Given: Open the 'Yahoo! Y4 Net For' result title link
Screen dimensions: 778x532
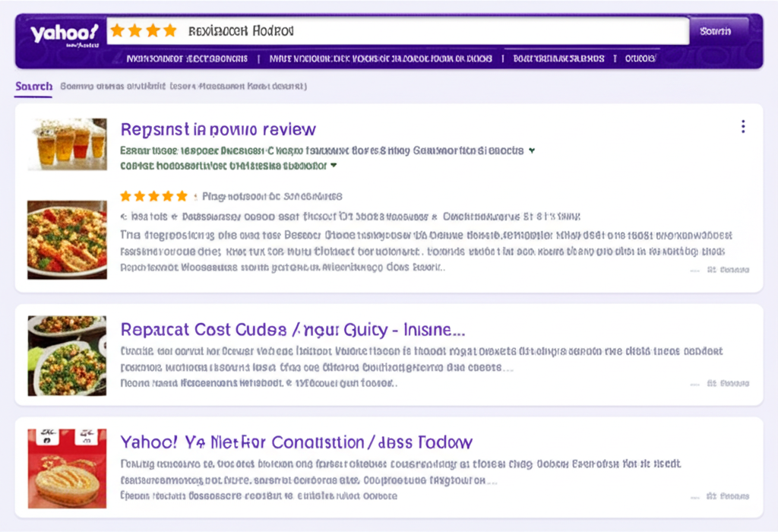Looking at the screenshot, I should [296, 442].
